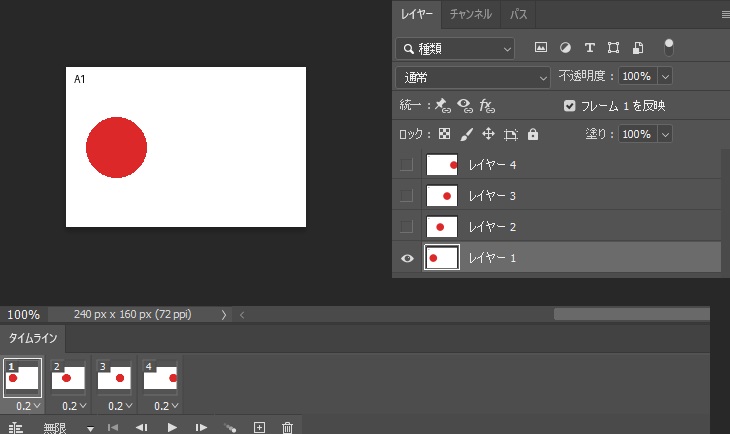The width and height of the screenshot is (730, 434).
Task: Filter layers by adjustment layer icon
Action: [565, 47]
